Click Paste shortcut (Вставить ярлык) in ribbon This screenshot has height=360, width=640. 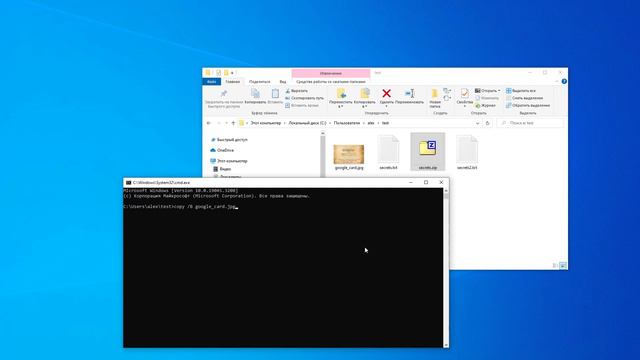pyautogui.click(x=302, y=106)
